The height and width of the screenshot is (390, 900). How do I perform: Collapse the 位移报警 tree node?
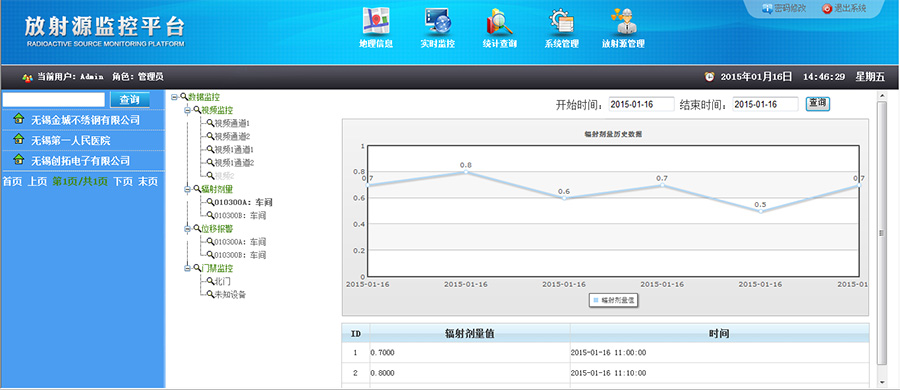tap(187, 229)
